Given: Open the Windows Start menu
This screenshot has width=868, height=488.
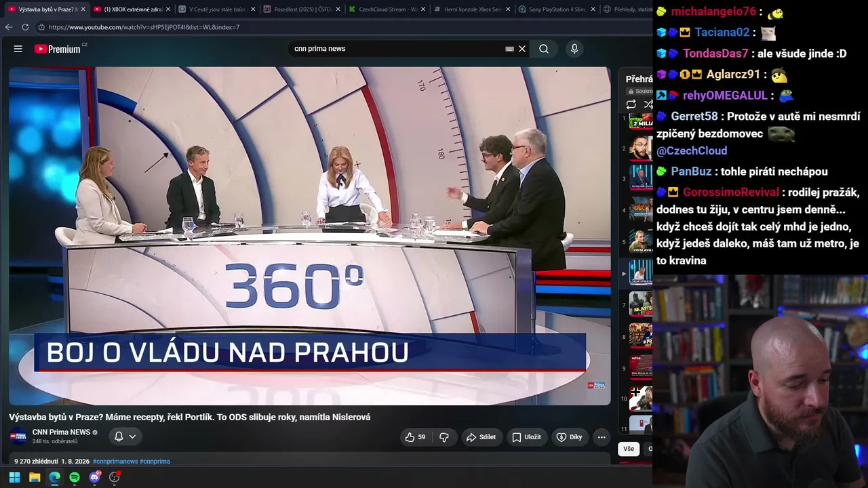Looking at the screenshot, I should (14, 477).
